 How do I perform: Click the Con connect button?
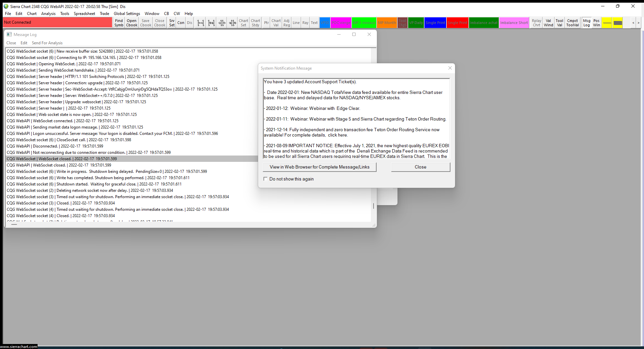181,23
